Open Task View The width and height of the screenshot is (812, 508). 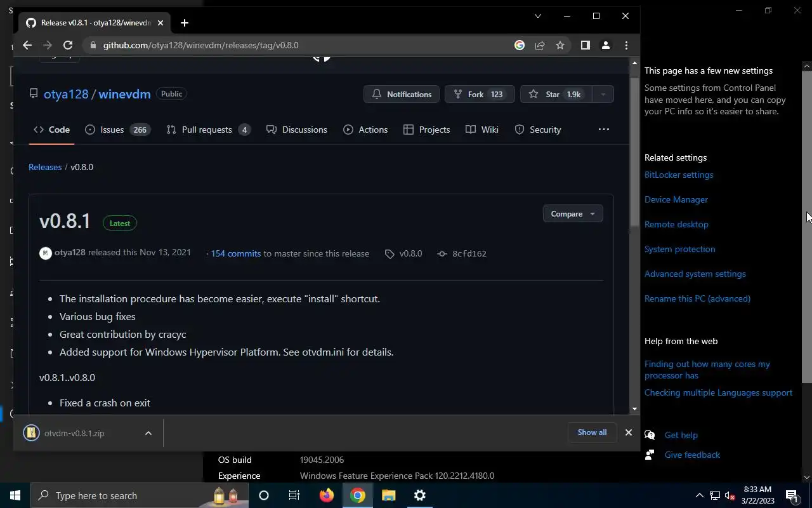pos(294,495)
